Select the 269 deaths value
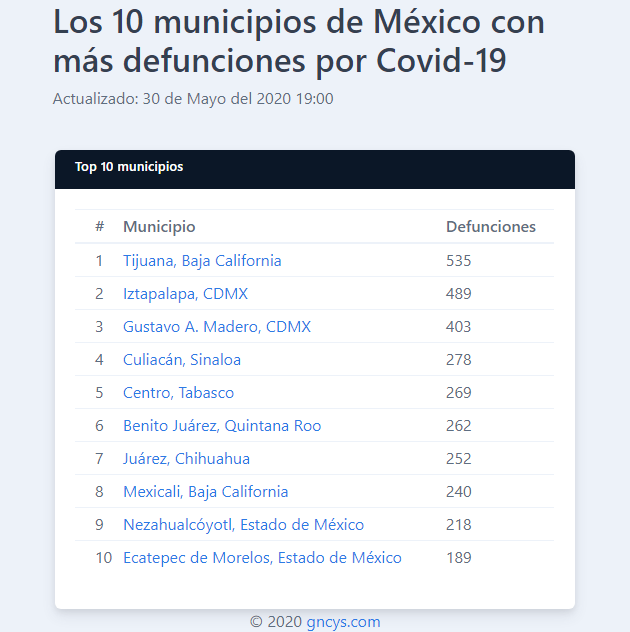This screenshot has height=632, width=630. coord(458,393)
